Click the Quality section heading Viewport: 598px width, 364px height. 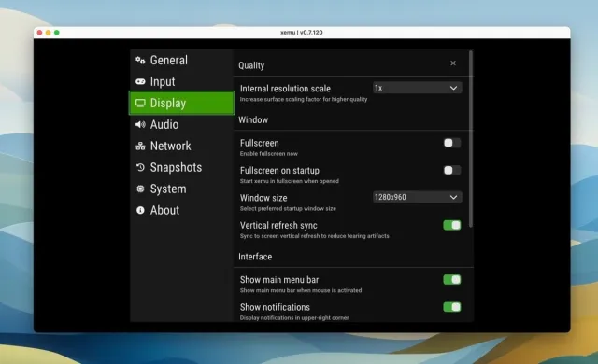point(251,65)
